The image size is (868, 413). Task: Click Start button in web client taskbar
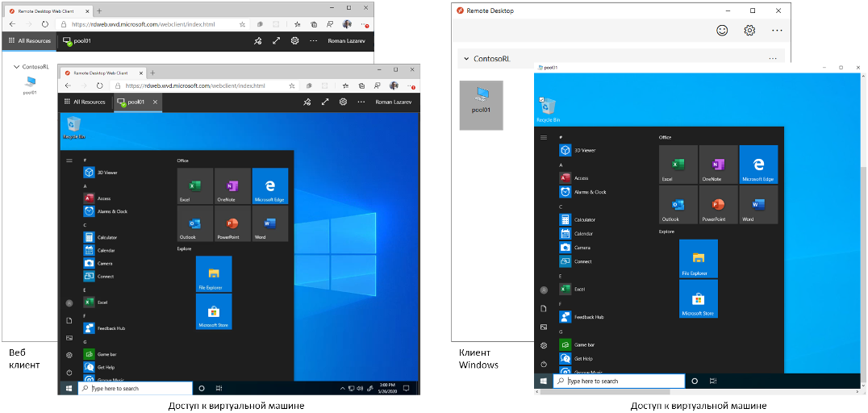69,388
